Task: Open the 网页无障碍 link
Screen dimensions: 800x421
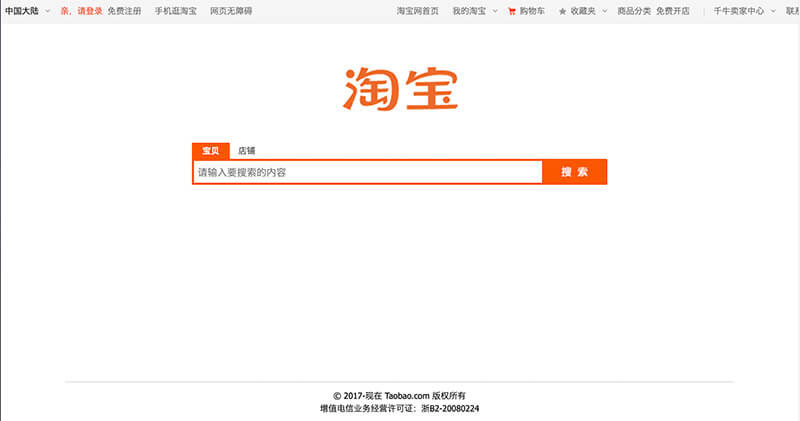Action: click(231, 11)
